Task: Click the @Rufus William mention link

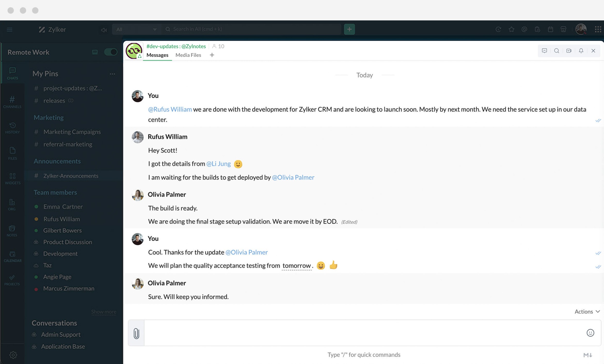Action: click(170, 109)
